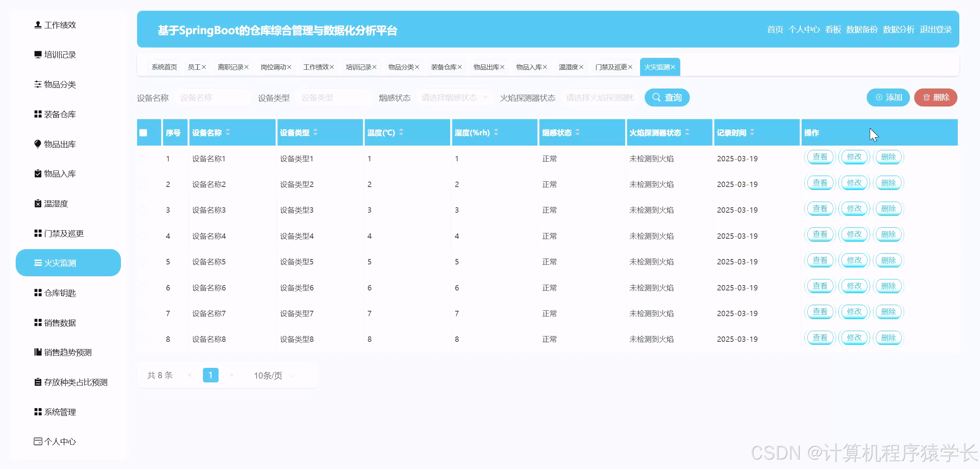Open the 火焰探测器状态 dropdown
Image resolution: width=980 pixels, height=469 pixels.
599,98
